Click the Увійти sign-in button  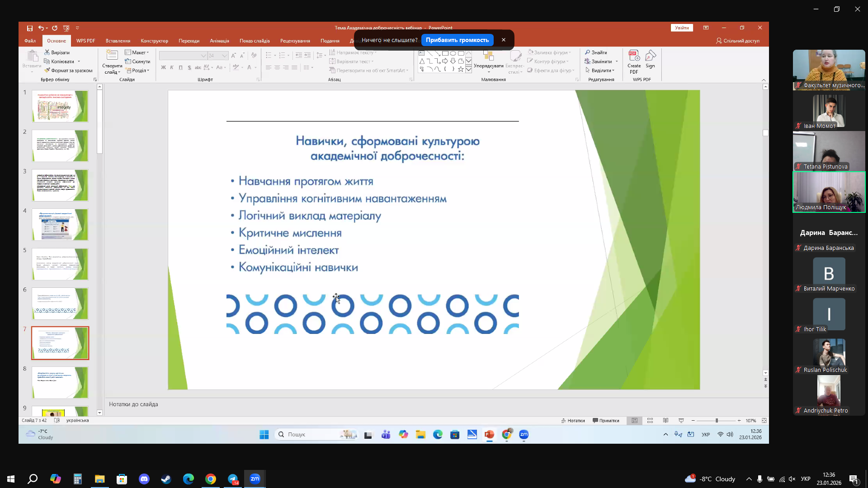(x=682, y=28)
